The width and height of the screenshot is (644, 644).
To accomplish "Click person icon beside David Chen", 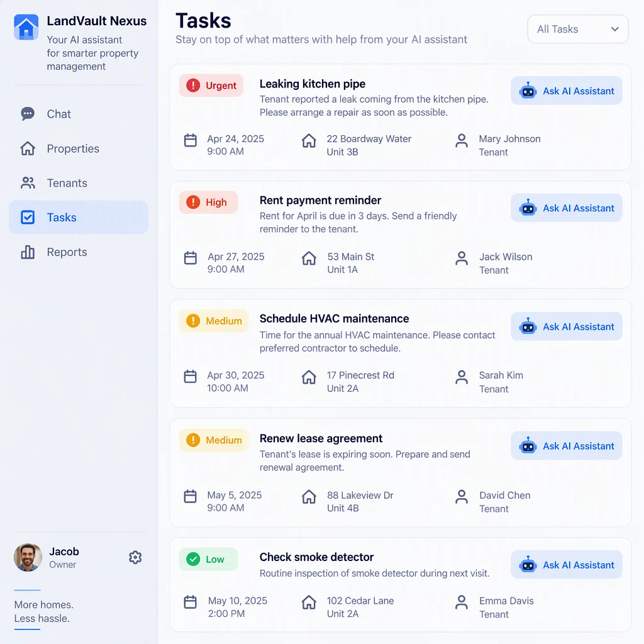I will coord(462,497).
